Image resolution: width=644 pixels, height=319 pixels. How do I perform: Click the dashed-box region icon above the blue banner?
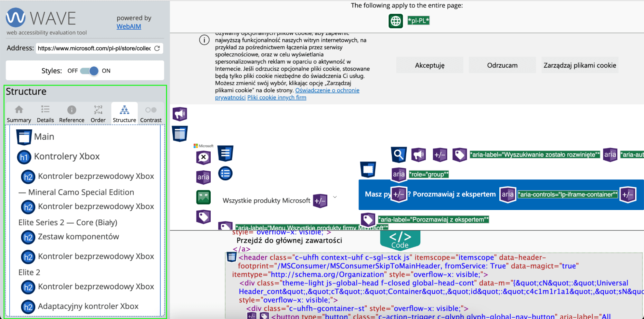point(368,170)
